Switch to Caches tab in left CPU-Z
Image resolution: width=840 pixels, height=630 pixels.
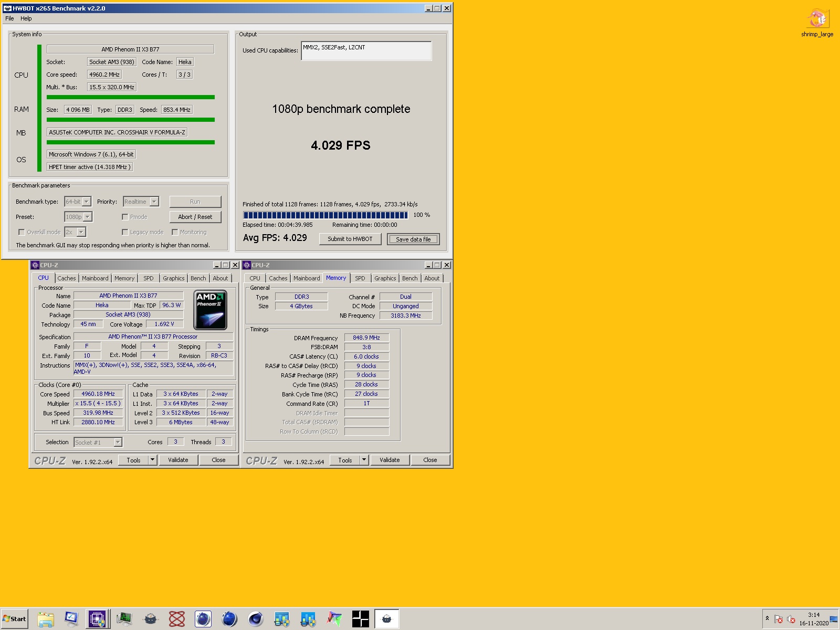67,278
